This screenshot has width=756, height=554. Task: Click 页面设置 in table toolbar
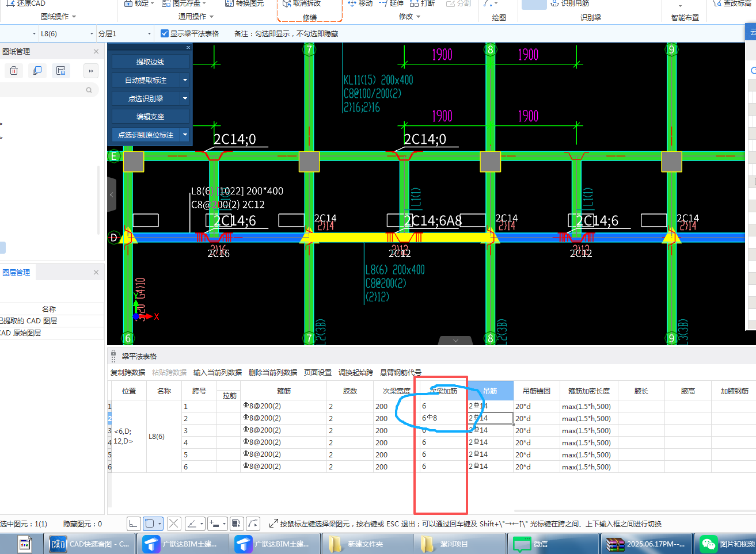[x=318, y=373]
